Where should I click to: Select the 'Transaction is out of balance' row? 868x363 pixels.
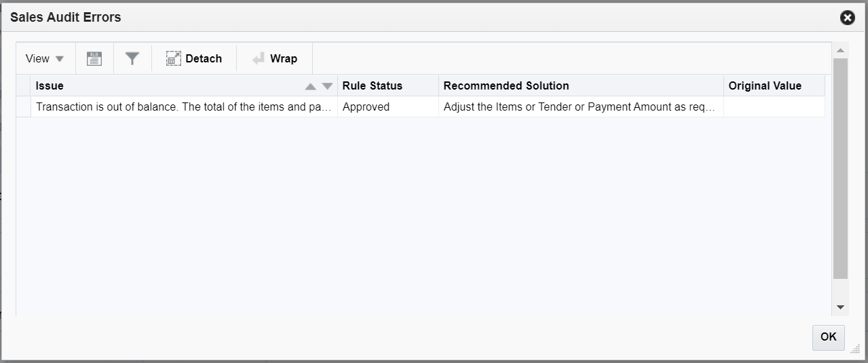click(x=183, y=107)
